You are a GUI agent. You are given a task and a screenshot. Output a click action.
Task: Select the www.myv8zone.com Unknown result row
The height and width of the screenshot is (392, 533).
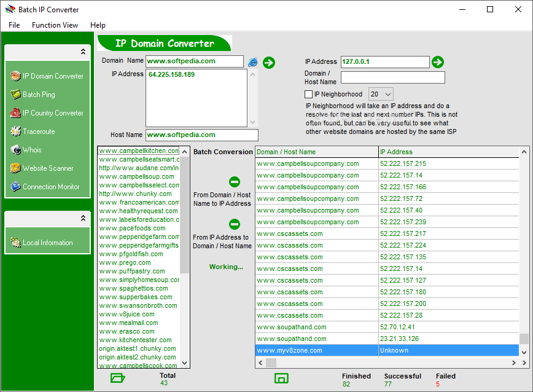387,350
